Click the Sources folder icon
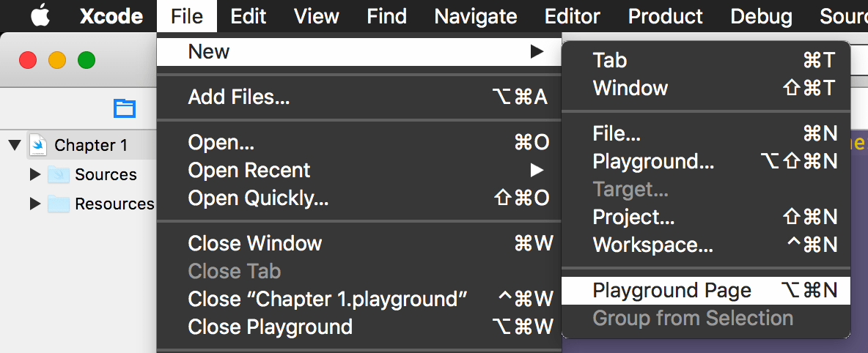Viewport: 868px width, 353px height. tap(59, 174)
